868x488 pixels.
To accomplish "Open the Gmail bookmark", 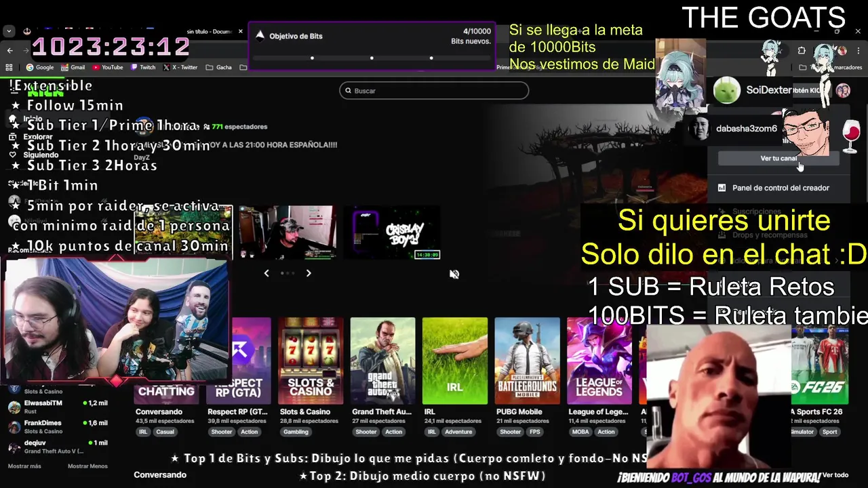I will 73,67.
